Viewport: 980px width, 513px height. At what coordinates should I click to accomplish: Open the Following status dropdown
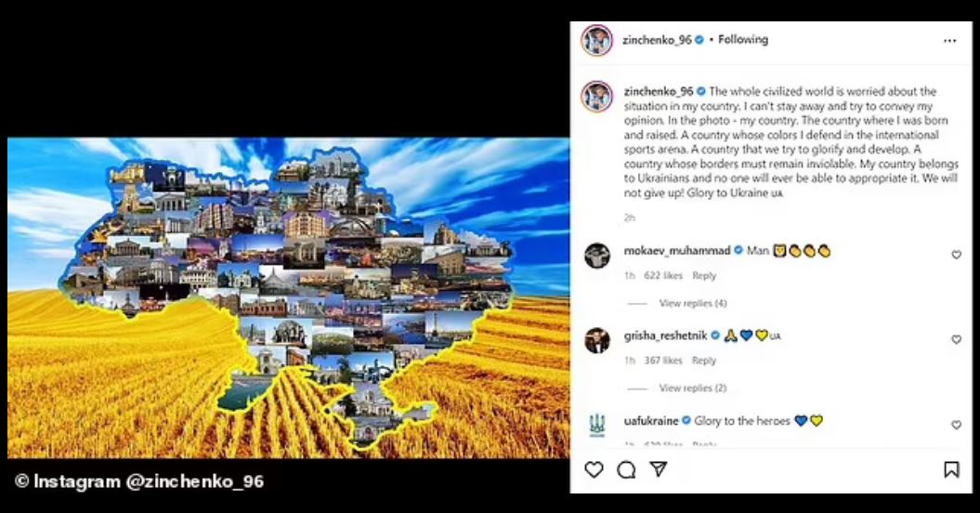[x=743, y=39]
